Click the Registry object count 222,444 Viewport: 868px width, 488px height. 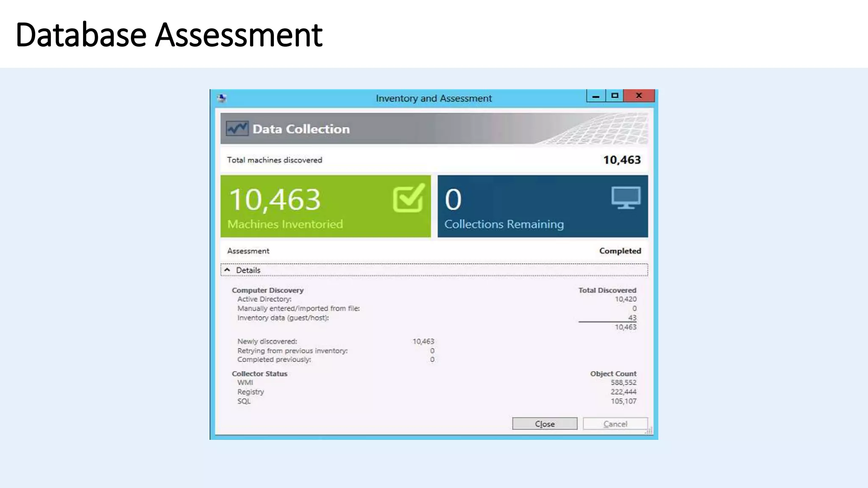(x=623, y=392)
